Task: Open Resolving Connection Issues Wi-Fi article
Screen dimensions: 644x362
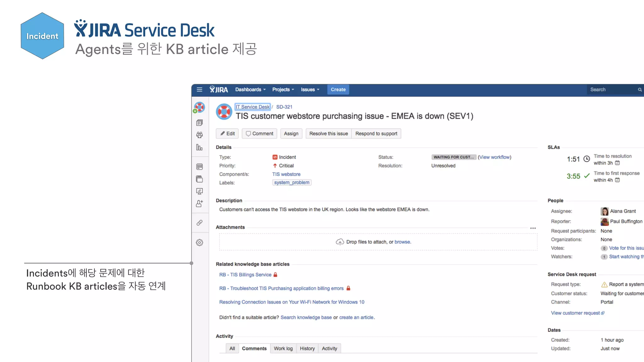Action: [292, 302]
